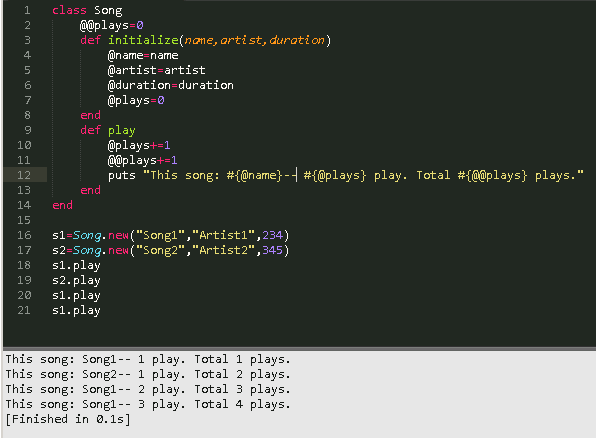Click output line 'Total 3 plays.'
The height and width of the screenshot is (438, 596).
coord(242,389)
